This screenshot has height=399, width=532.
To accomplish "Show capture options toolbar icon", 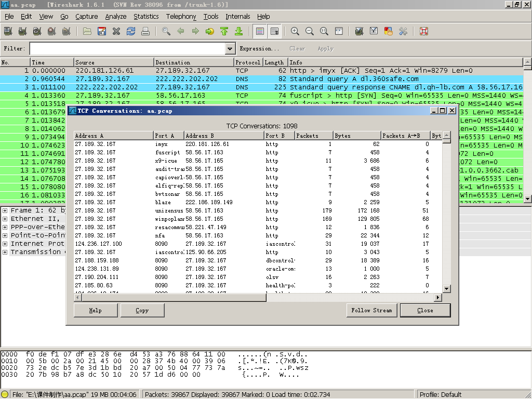I will click(x=23, y=32).
